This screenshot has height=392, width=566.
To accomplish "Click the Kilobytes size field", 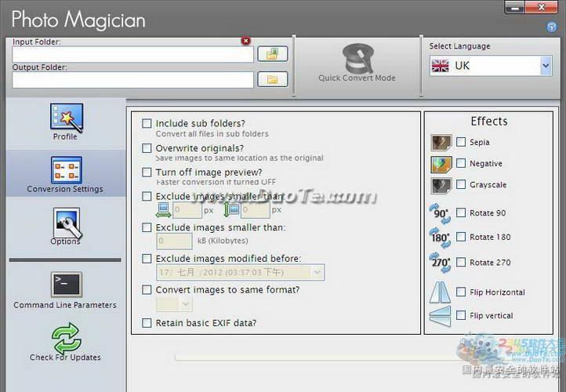I will (x=174, y=241).
